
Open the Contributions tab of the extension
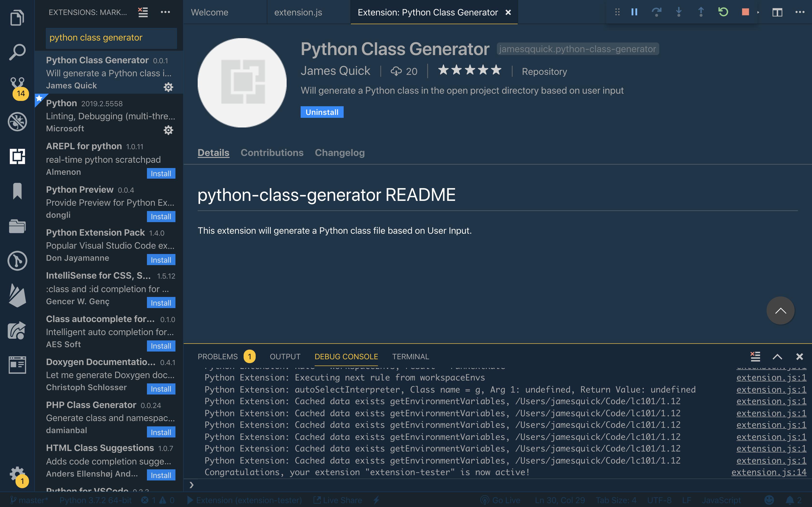click(272, 153)
